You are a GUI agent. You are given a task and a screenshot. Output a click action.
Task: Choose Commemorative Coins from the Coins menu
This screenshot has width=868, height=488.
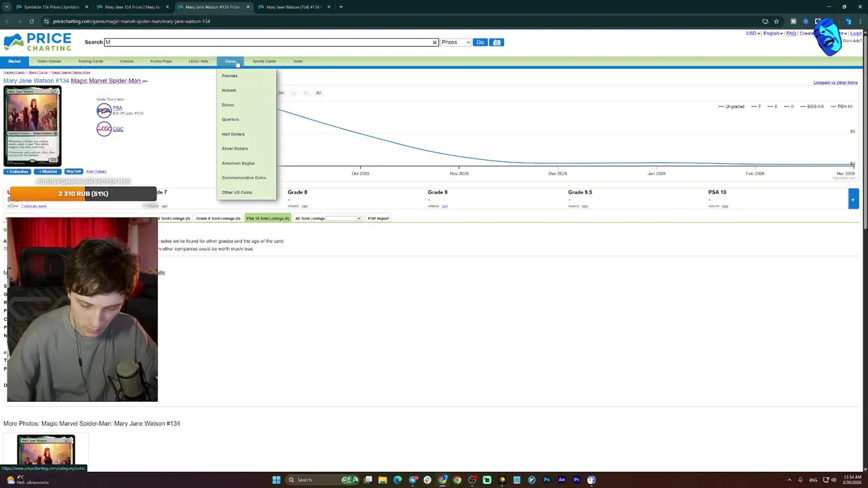[244, 178]
